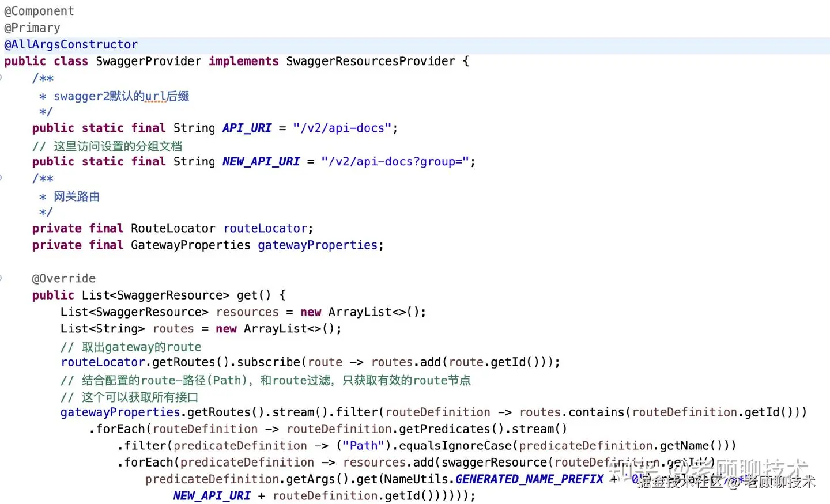The width and height of the screenshot is (830, 504).
Task: Click the @Primary annotation
Action: pyautogui.click(x=32, y=28)
